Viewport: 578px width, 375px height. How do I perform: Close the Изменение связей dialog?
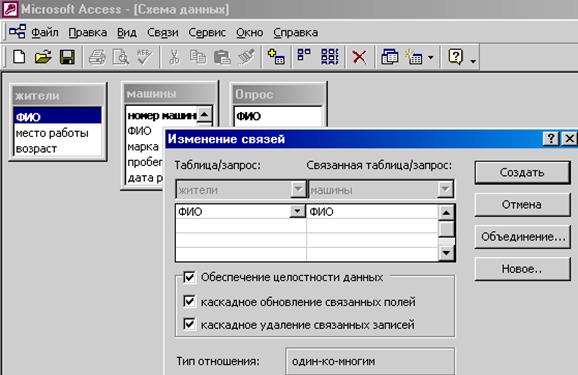[x=569, y=139]
